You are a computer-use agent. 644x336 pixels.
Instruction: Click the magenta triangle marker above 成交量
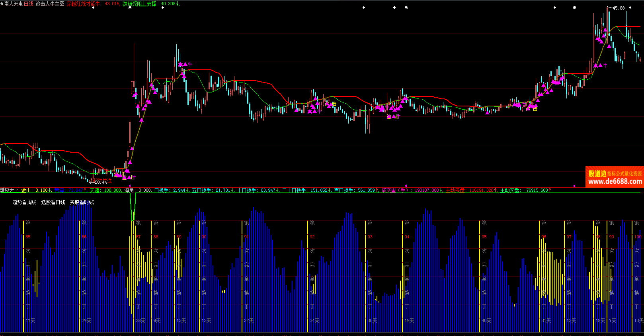[x=406, y=186]
